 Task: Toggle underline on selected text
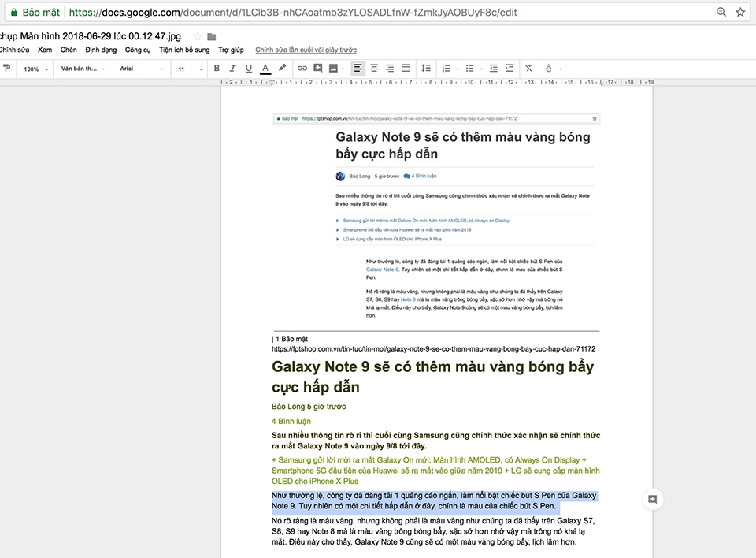coord(248,69)
